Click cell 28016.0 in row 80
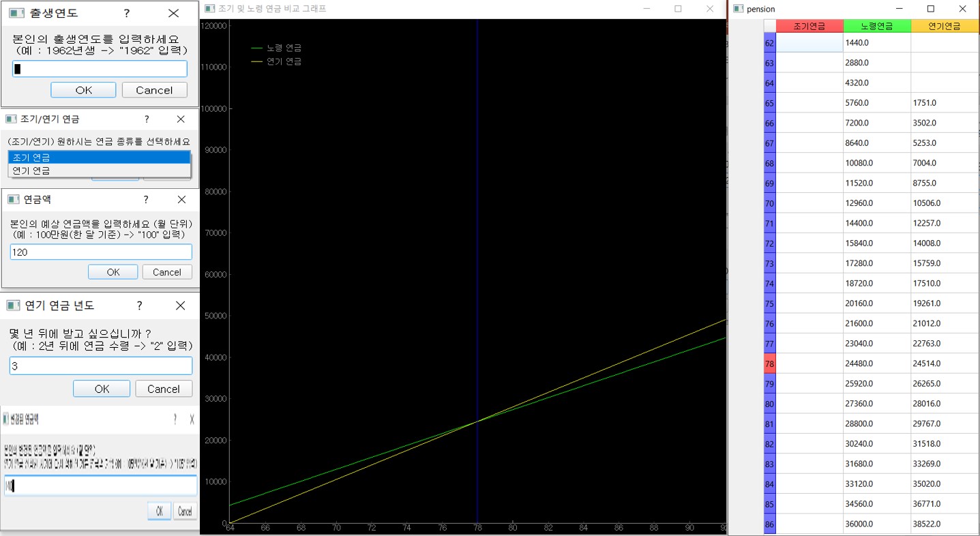The width and height of the screenshot is (980, 536). click(945, 404)
